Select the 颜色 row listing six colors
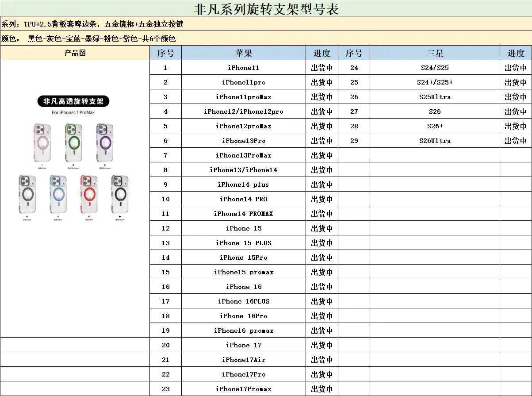The height and width of the screenshot is (396, 532). pos(266,38)
